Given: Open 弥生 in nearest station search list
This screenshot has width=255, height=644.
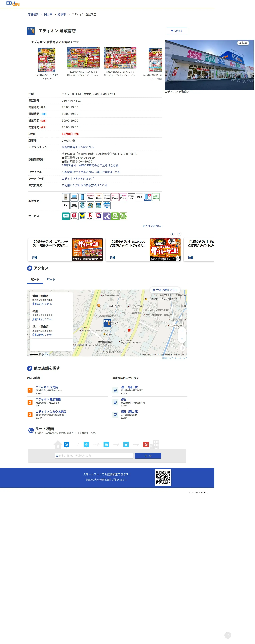Looking at the screenshot, I should [x=124, y=400].
